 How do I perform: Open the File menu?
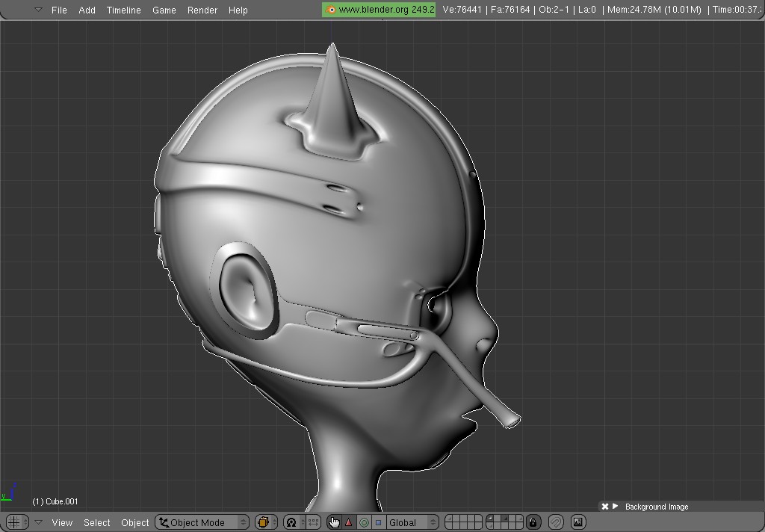point(59,10)
